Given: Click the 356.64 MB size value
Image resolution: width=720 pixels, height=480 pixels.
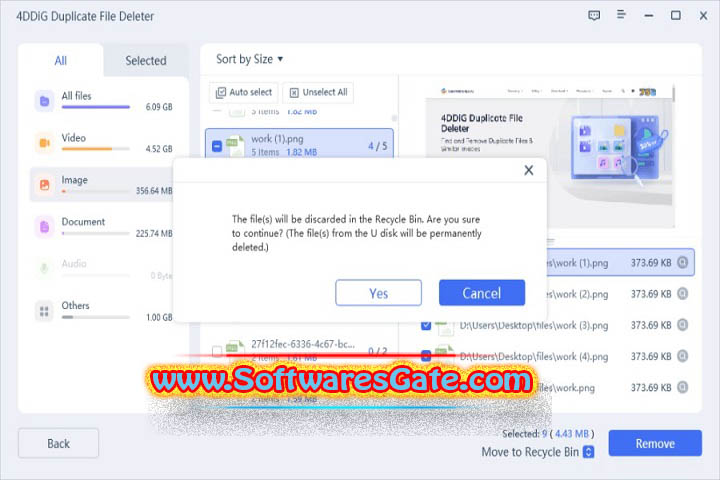Looking at the screenshot, I should 154,191.
